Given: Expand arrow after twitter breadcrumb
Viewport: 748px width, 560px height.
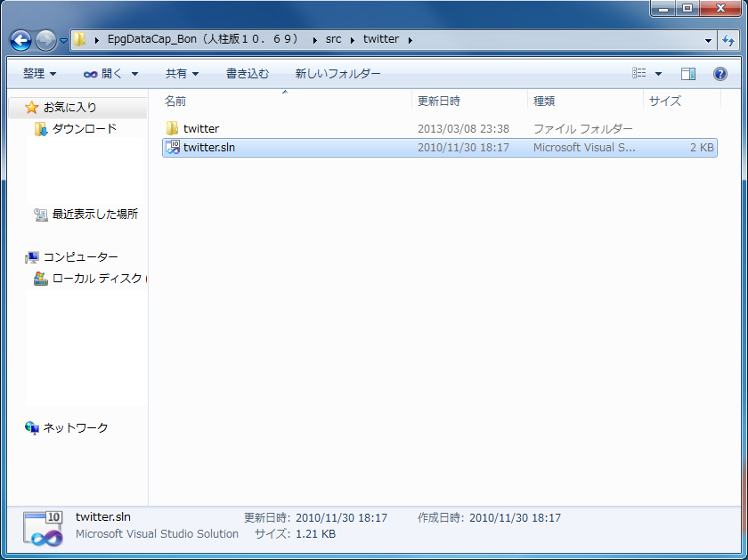Looking at the screenshot, I should tap(411, 40).
